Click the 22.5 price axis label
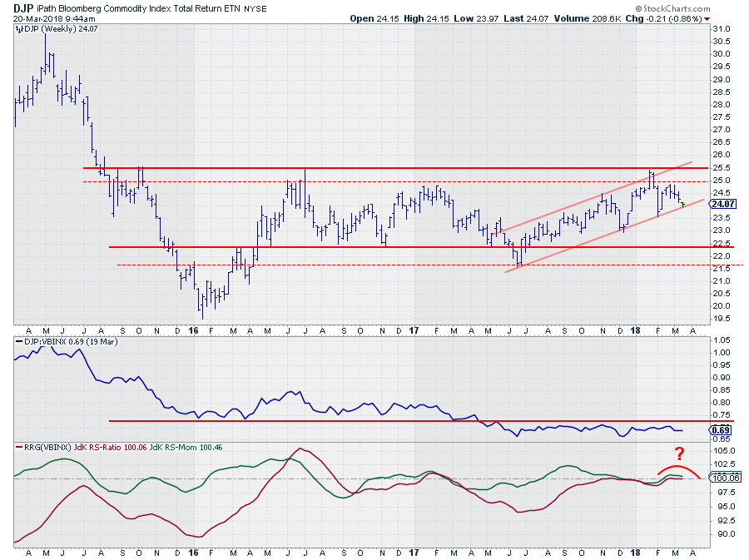749x560 pixels. point(722,244)
